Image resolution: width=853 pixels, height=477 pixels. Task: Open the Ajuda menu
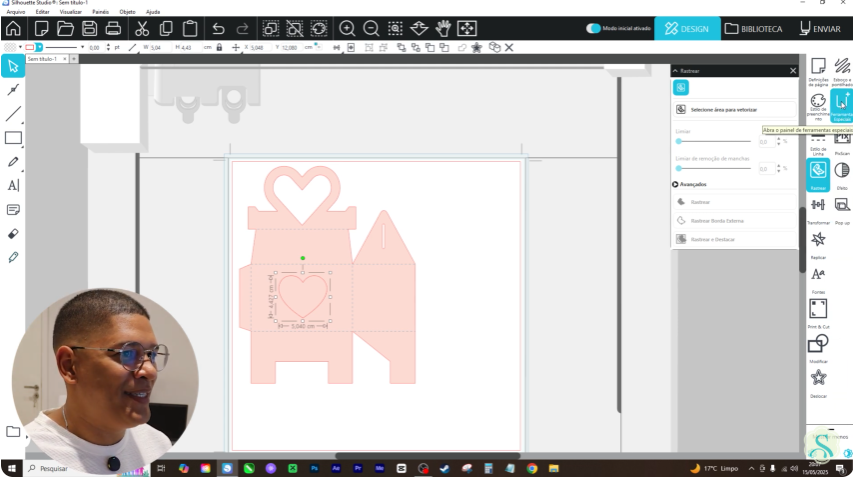(x=153, y=11)
